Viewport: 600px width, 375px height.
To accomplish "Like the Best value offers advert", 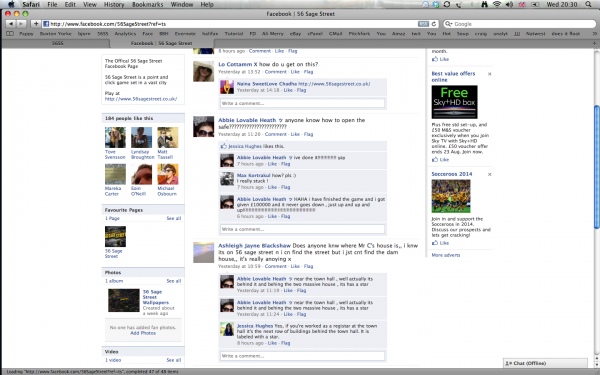I will (x=440, y=160).
